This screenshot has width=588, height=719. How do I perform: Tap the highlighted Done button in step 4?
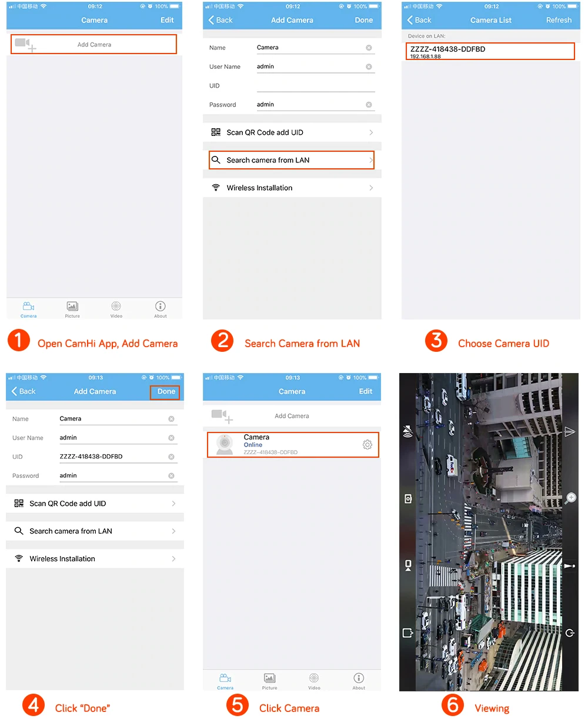pyautogui.click(x=166, y=392)
